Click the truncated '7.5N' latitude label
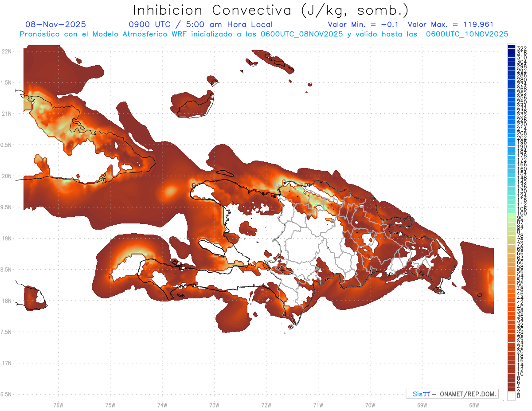 [6, 332]
